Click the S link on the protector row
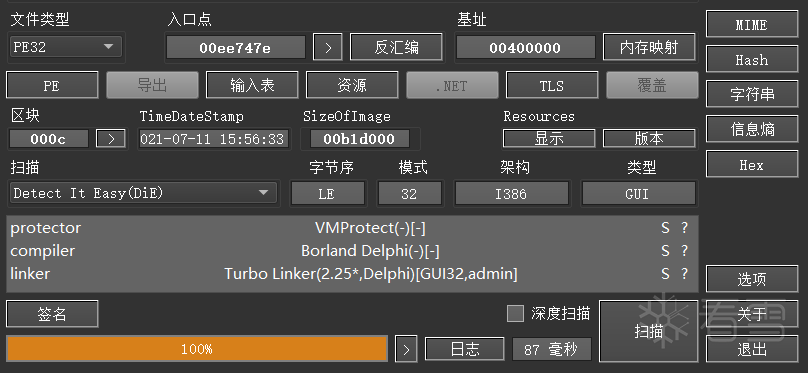 click(x=665, y=228)
